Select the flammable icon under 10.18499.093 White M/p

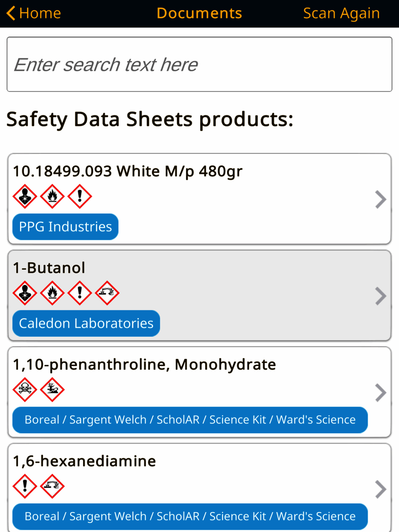click(52, 196)
